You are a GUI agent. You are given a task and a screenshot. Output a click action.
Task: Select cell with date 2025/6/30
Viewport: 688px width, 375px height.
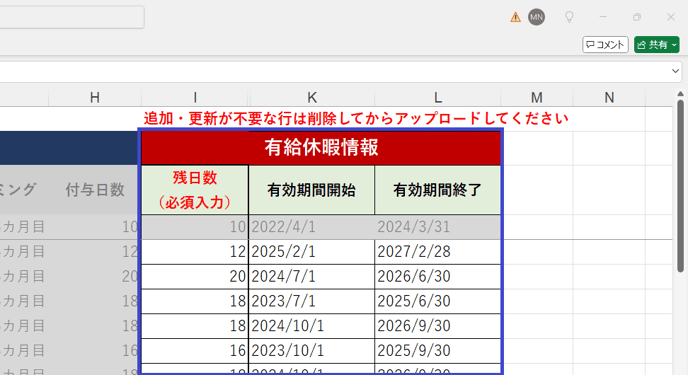pos(437,301)
